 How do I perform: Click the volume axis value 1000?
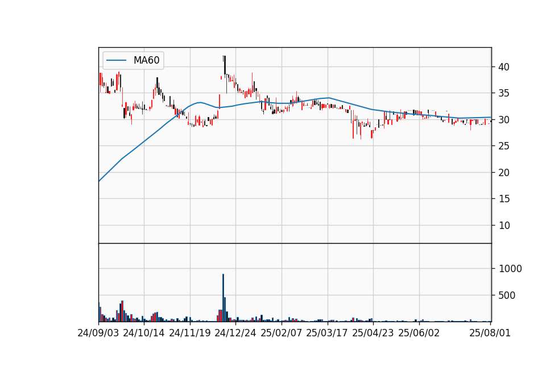tap(511, 269)
